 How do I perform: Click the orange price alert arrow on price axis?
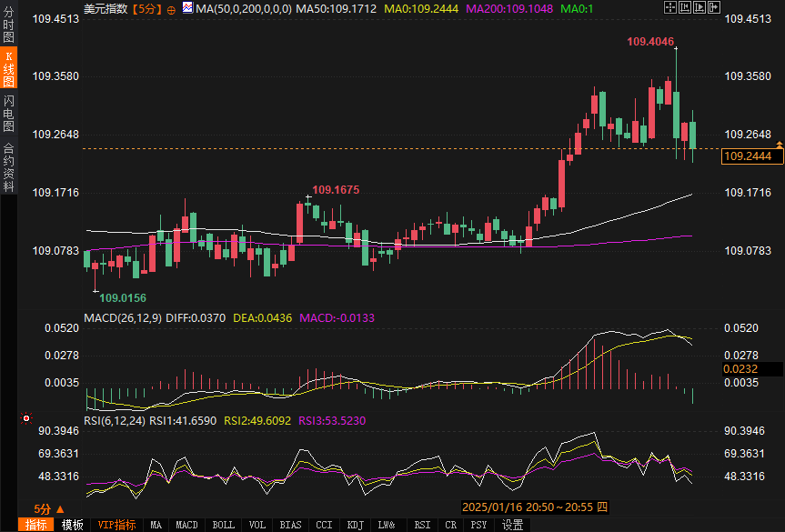pyautogui.click(x=779, y=145)
